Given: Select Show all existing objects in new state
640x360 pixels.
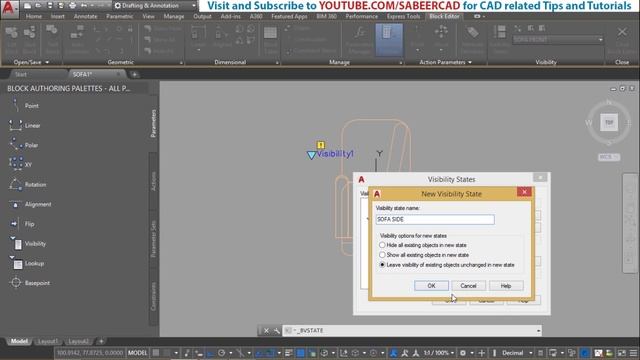Looking at the screenshot, I should pyautogui.click(x=382, y=255).
